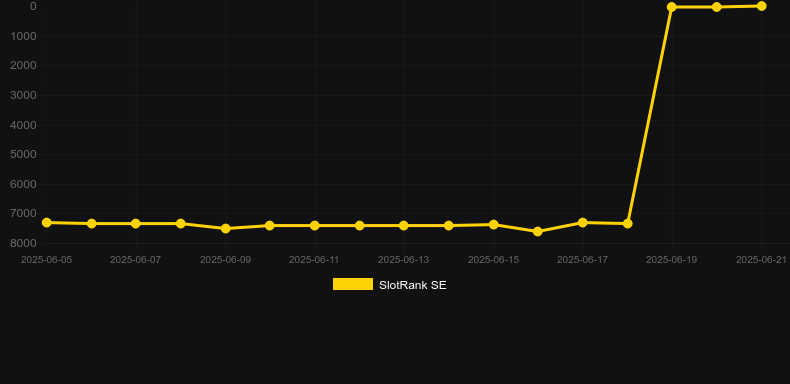Viewport: 790px width, 384px height.
Task: Click the 2025-06-17 x-axis date label
Action: pos(583,260)
